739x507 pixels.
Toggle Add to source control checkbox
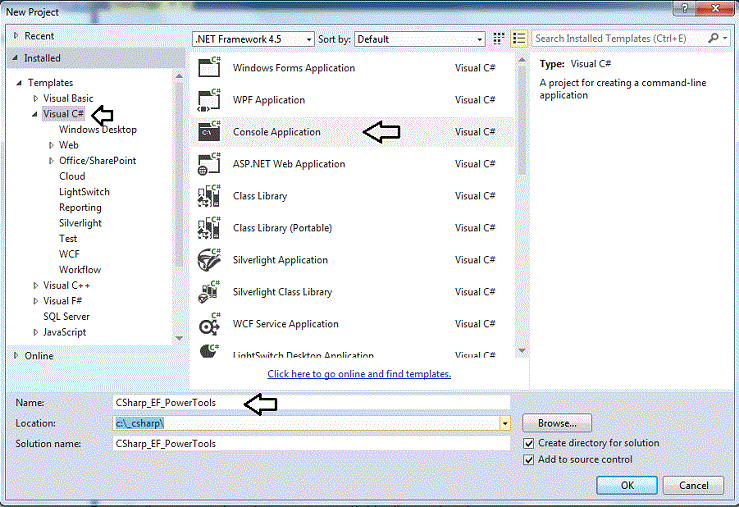coord(529,460)
